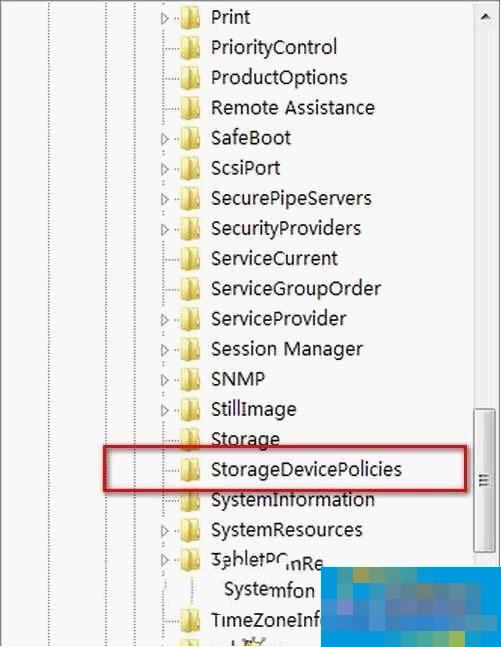Select the StorageDevicePolicies key label

click(x=306, y=470)
